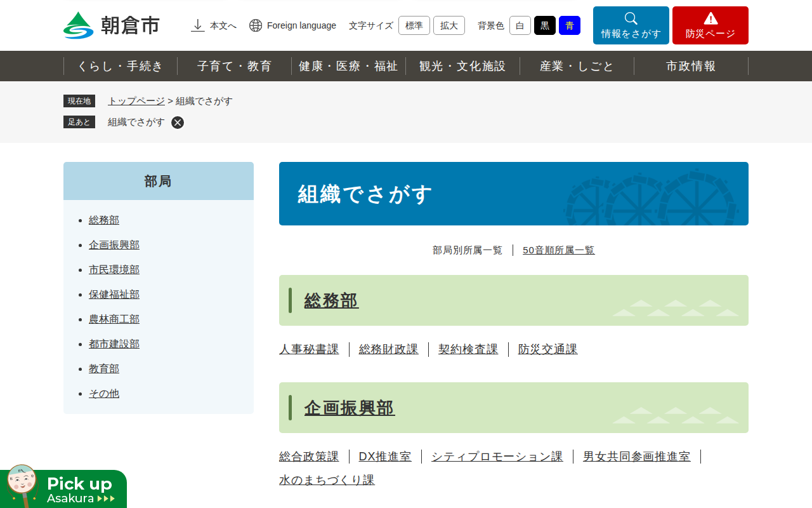812x508 pixels.
Task: Switch background color to 黒
Action: click(x=544, y=25)
